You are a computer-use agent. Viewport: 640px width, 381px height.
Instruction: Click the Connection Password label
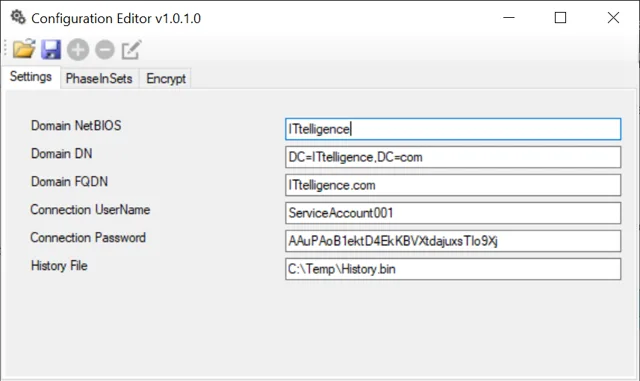point(88,238)
